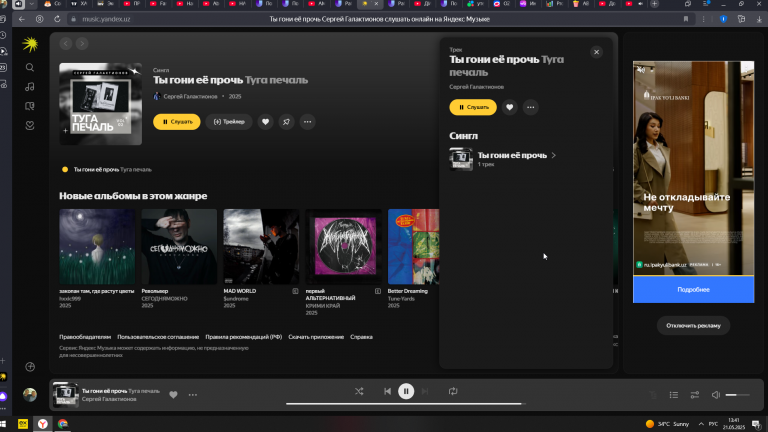Open the three-dots menu next to the pin icon
768x432 pixels.
(308, 121)
